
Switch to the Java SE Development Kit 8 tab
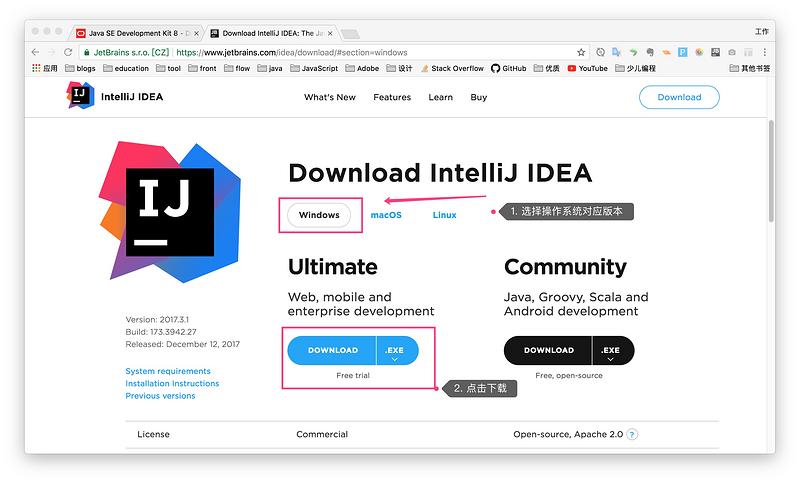point(137,33)
